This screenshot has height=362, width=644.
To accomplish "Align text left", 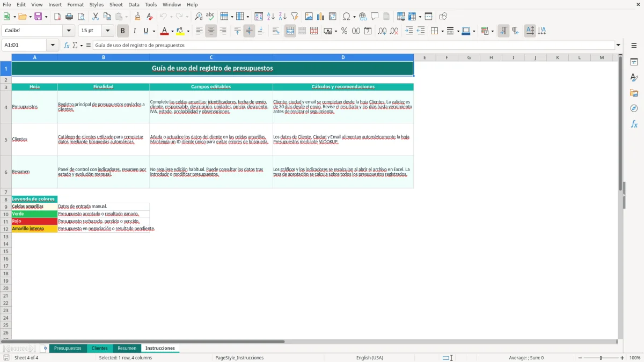I will click(200, 31).
